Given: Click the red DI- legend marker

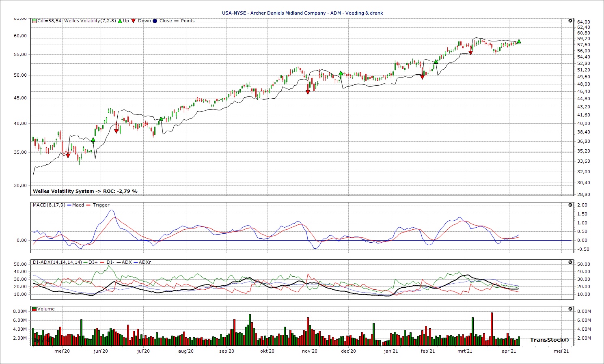Looking at the screenshot, I should [102, 262].
